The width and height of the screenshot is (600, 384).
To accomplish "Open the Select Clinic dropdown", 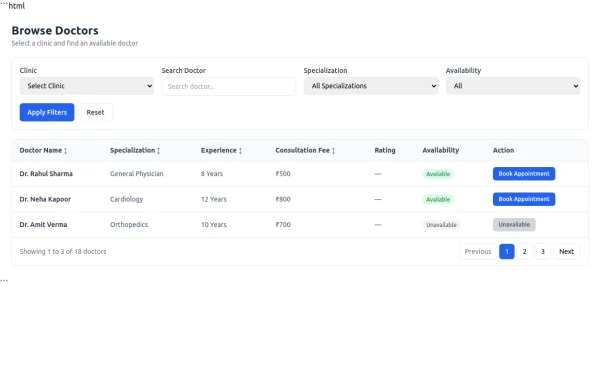I will (x=86, y=86).
